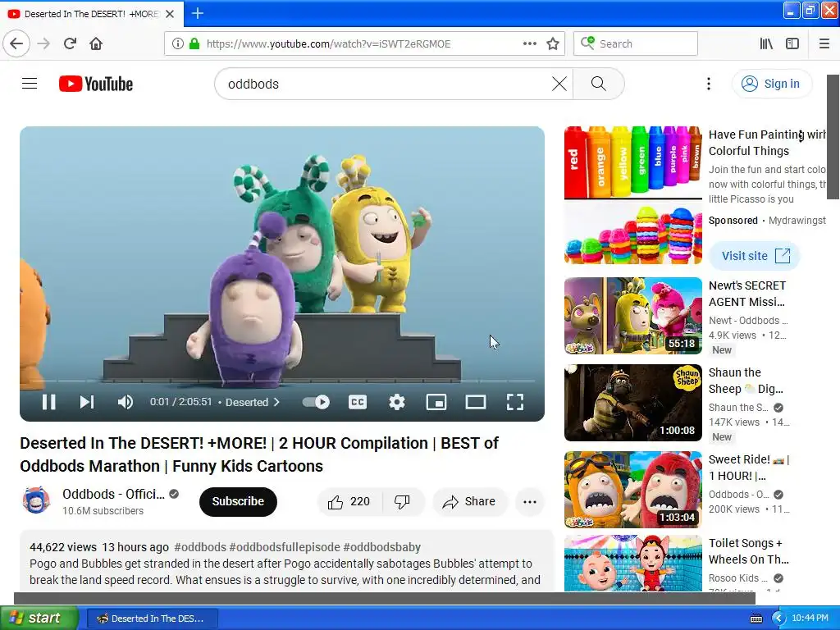Click the Firefox Search box
The height and width of the screenshot is (630, 840).
(636, 43)
